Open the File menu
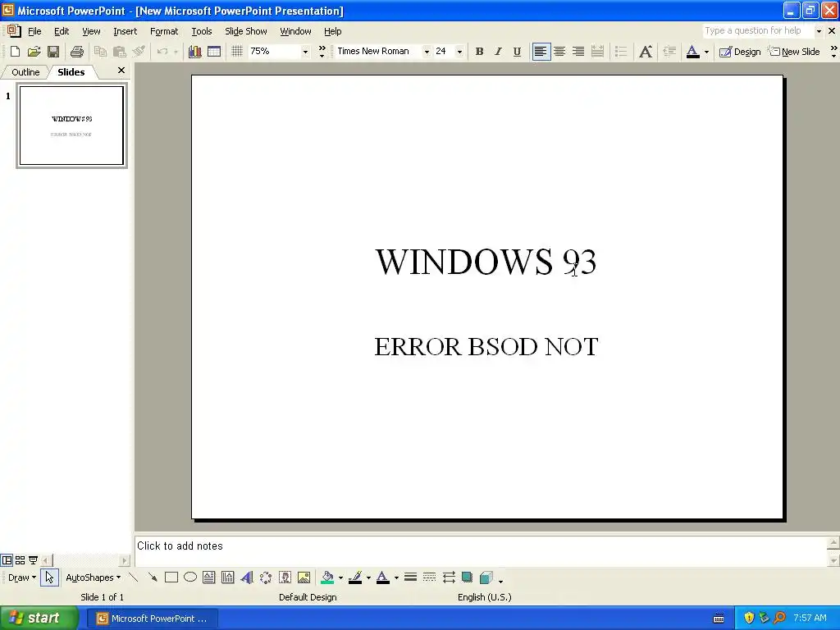The height and width of the screenshot is (630, 840). [34, 31]
